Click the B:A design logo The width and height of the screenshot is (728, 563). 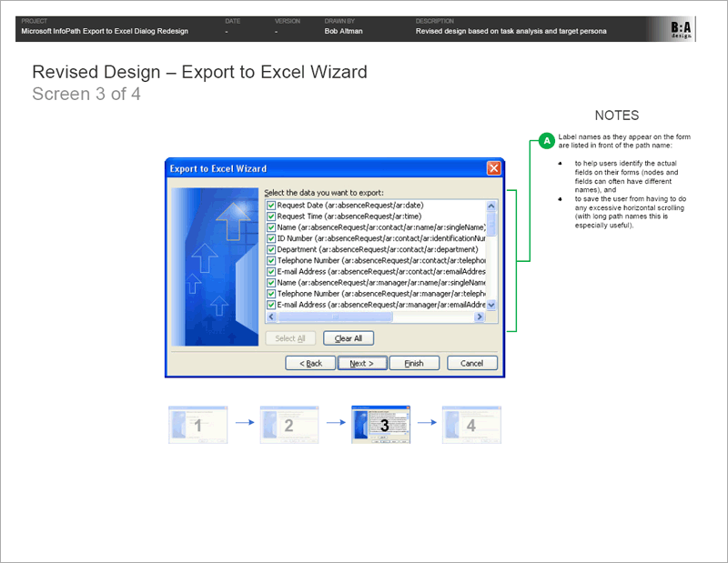tap(681, 30)
